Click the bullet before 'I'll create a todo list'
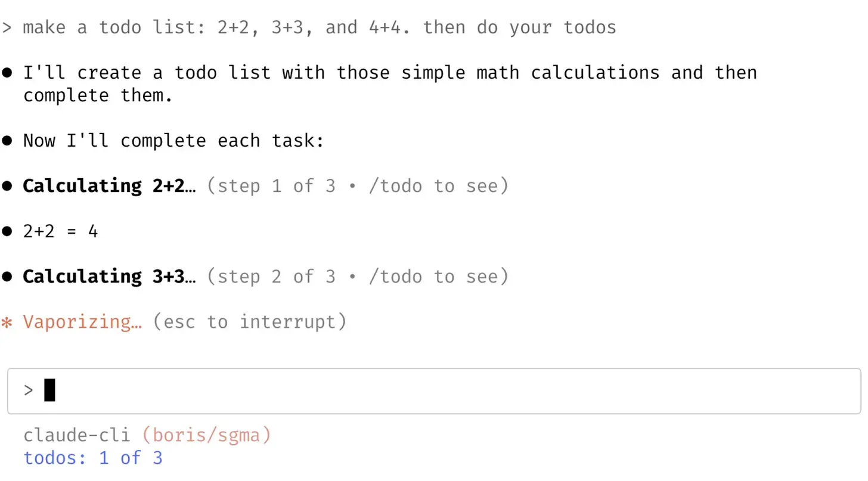This screenshot has height=481, width=868. [x=7, y=73]
